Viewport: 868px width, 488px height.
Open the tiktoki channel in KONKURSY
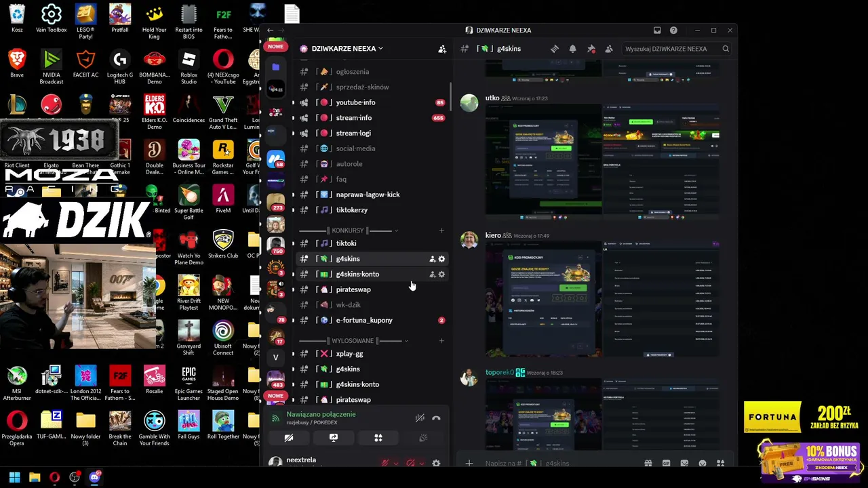coord(372,243)
